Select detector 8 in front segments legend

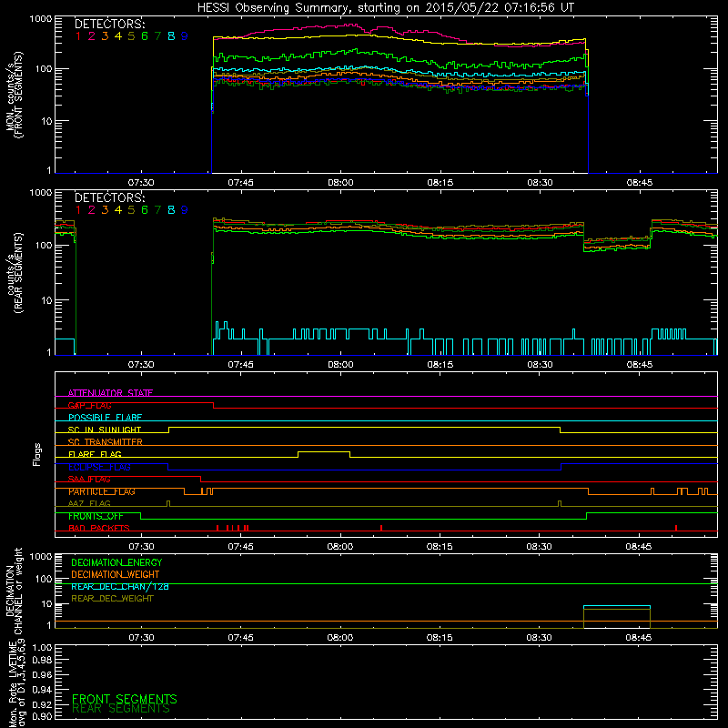point(171,36)
